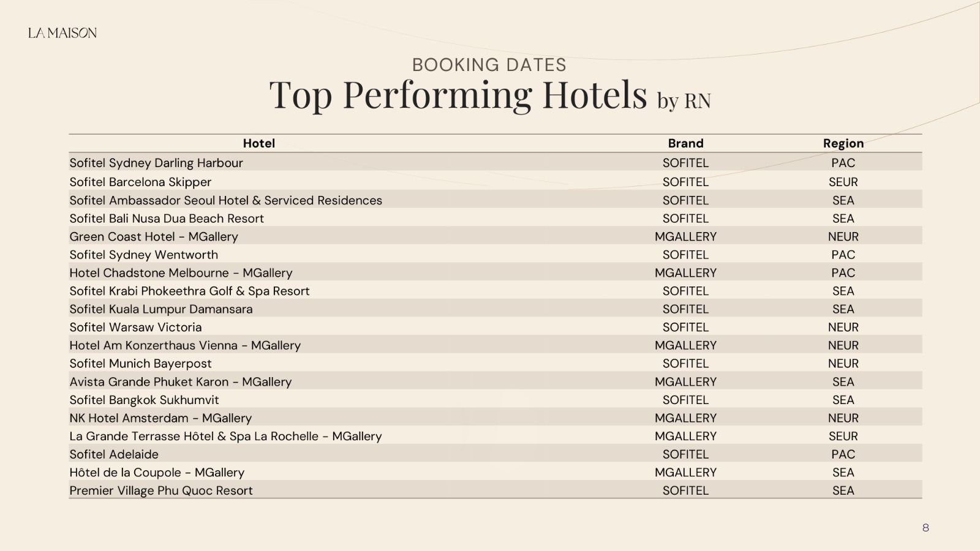Select Sofitel Ambassador Seoul Hotel entry
The height and width of the screenshot is (551, 980).
click(x=225, y=200)
